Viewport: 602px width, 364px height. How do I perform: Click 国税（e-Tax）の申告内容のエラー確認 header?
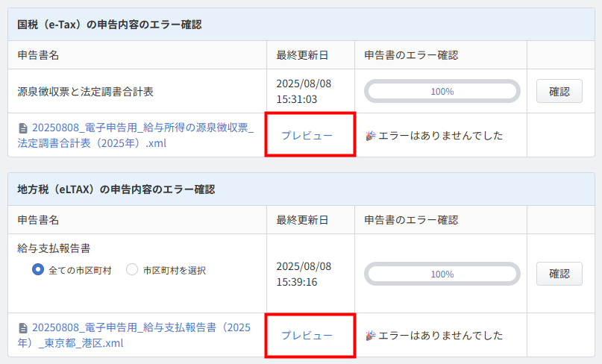tap(110, 25)
